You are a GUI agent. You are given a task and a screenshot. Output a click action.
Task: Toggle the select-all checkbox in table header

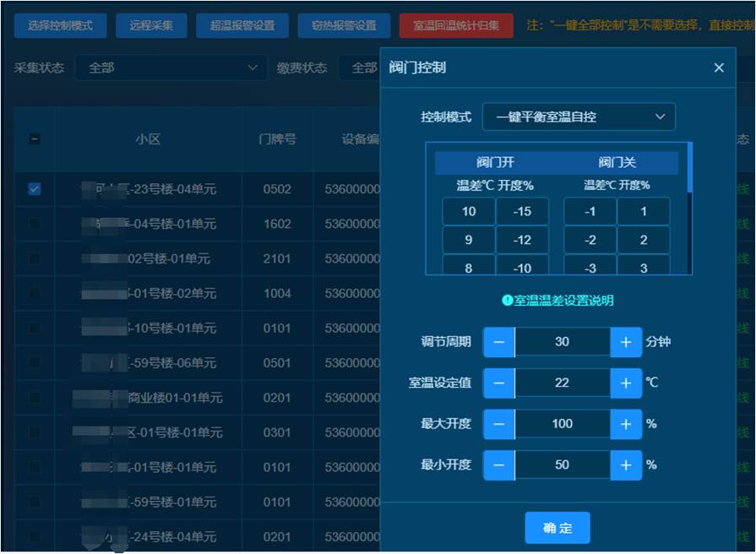click(35, 139)
